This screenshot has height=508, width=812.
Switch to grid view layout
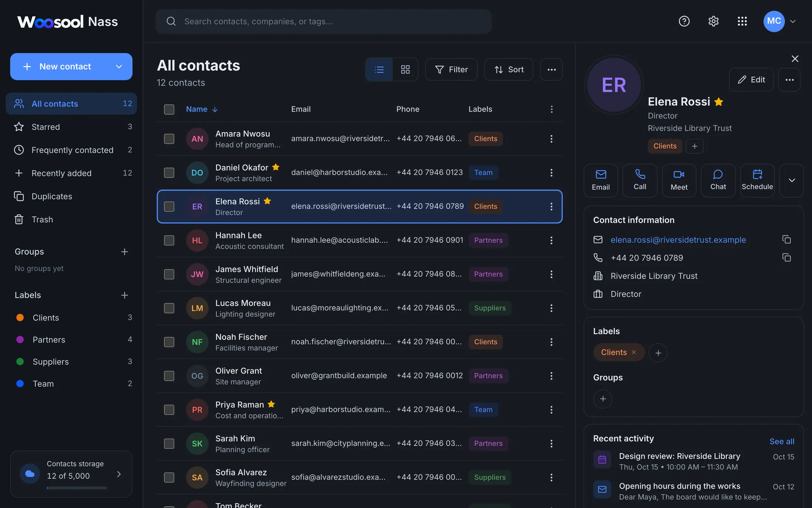pyautogui.click(x=405, y=69)
